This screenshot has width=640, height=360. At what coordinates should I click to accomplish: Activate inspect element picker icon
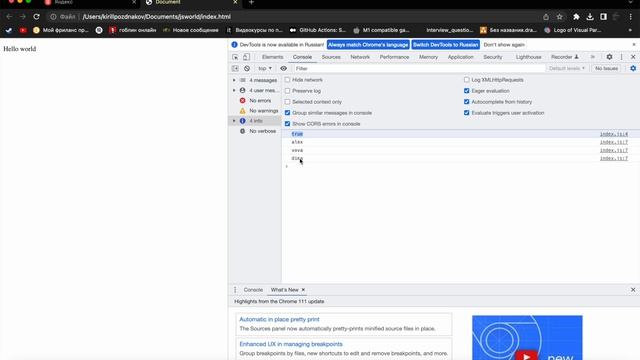235,57
